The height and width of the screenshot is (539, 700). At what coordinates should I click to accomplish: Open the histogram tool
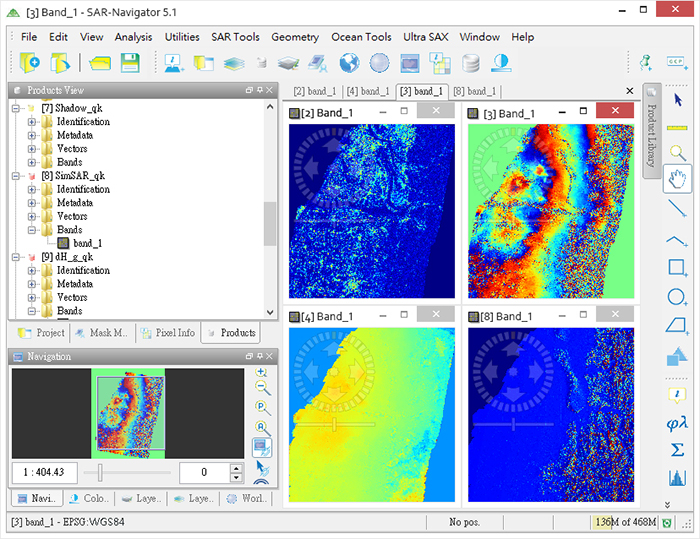(677, 479)
